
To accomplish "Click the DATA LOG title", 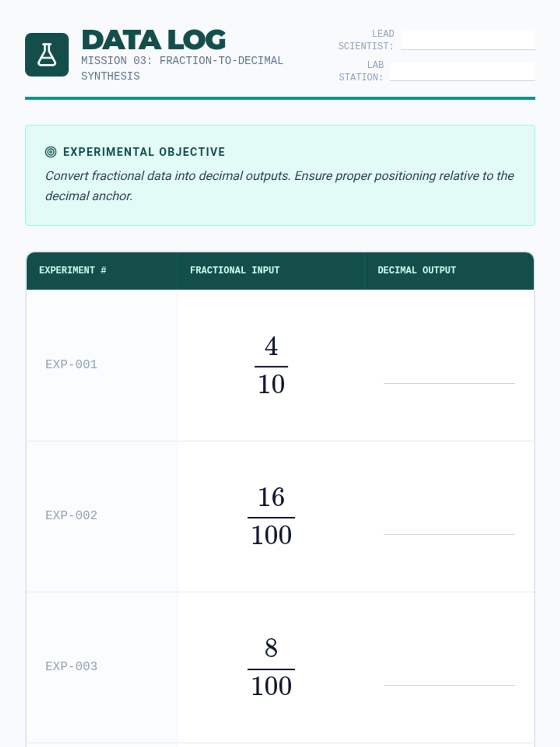I will tap(154, 40).
